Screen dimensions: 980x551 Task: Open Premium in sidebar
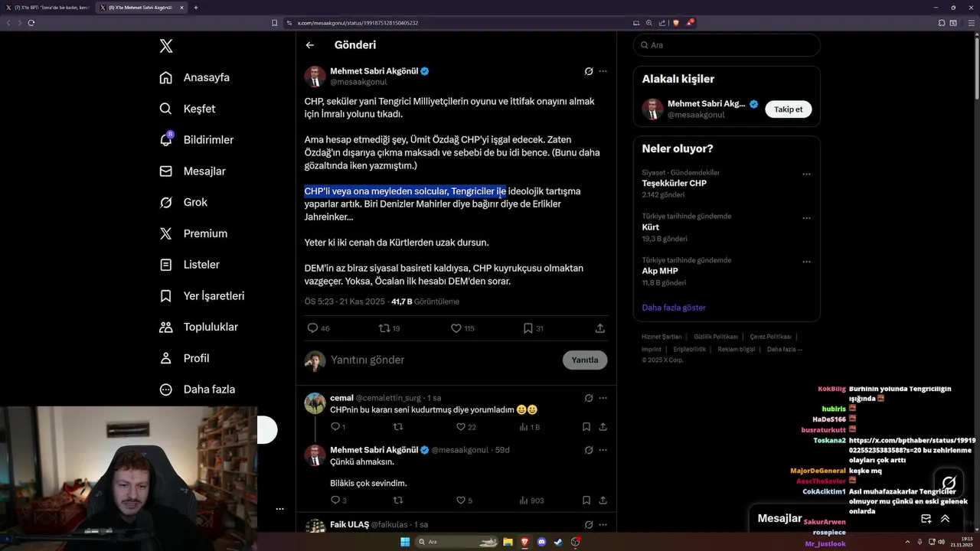tap(194, 233)
